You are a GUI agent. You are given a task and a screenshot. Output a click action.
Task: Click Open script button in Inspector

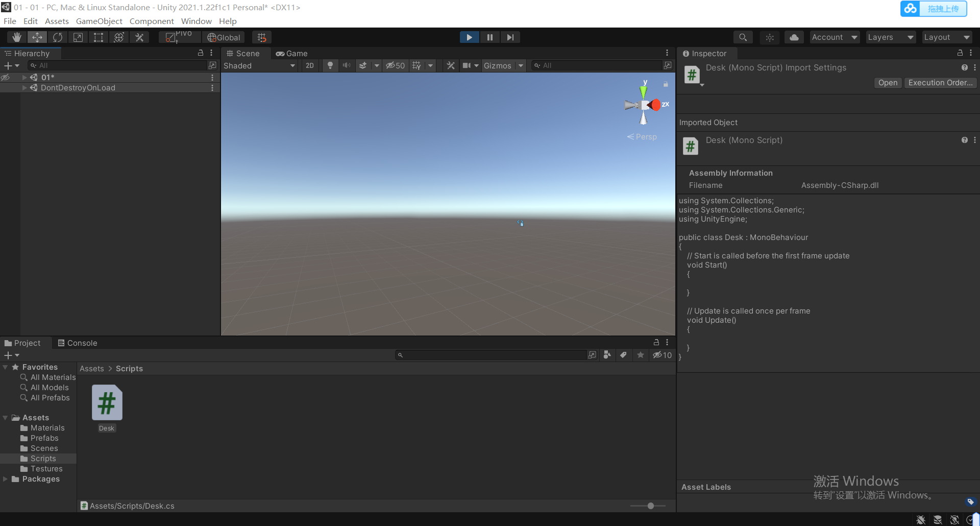click(x=888, y=83)
